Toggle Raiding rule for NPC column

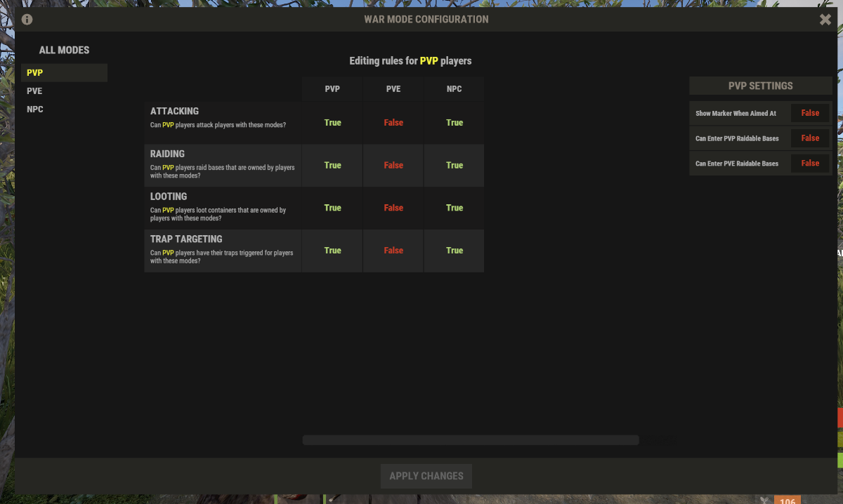coord(455,166)
